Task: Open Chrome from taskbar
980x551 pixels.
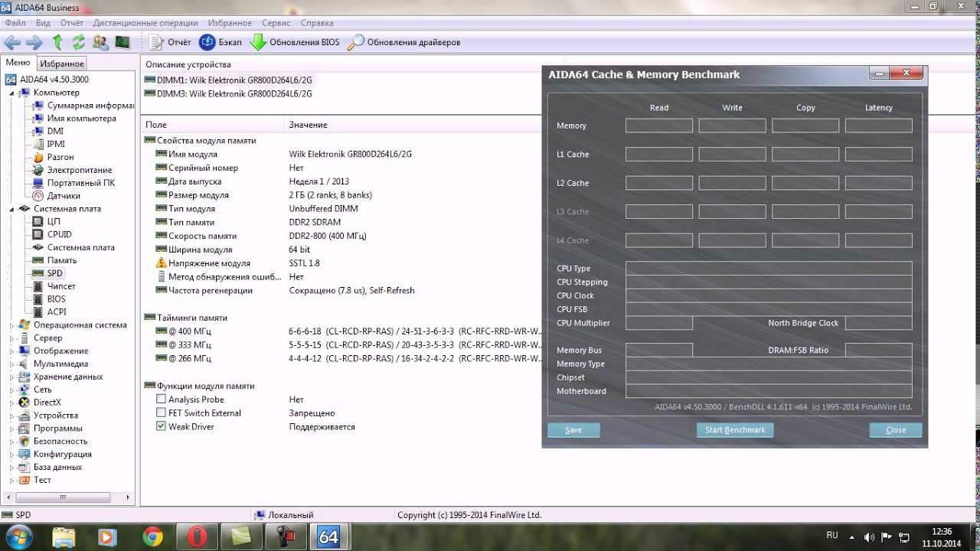Action: 152,537
